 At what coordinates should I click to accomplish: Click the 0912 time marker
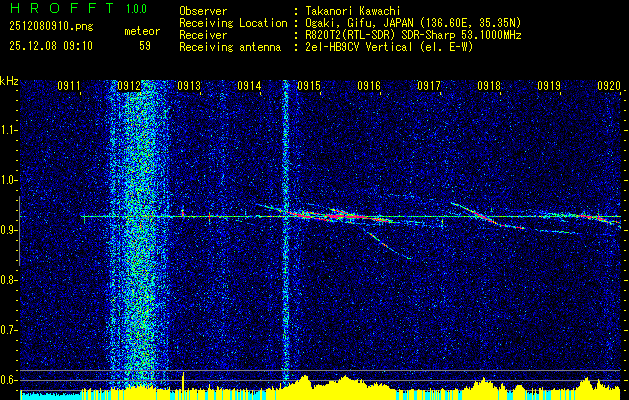129,85
